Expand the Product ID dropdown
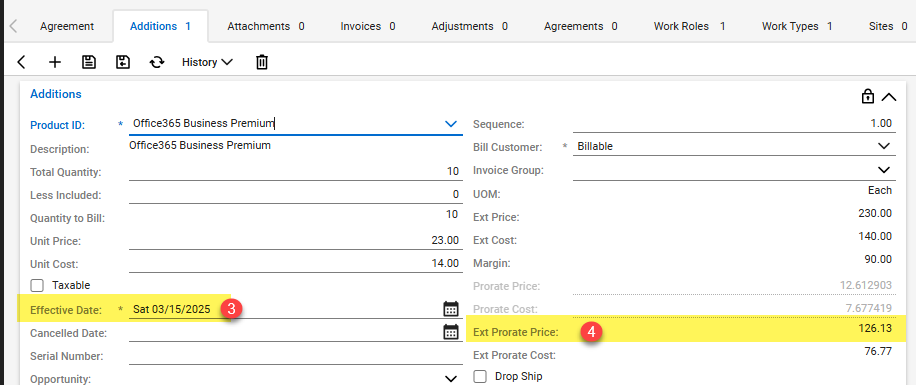Image resolution: width=916 pixels, height=385 pixels. pos(450,124)
